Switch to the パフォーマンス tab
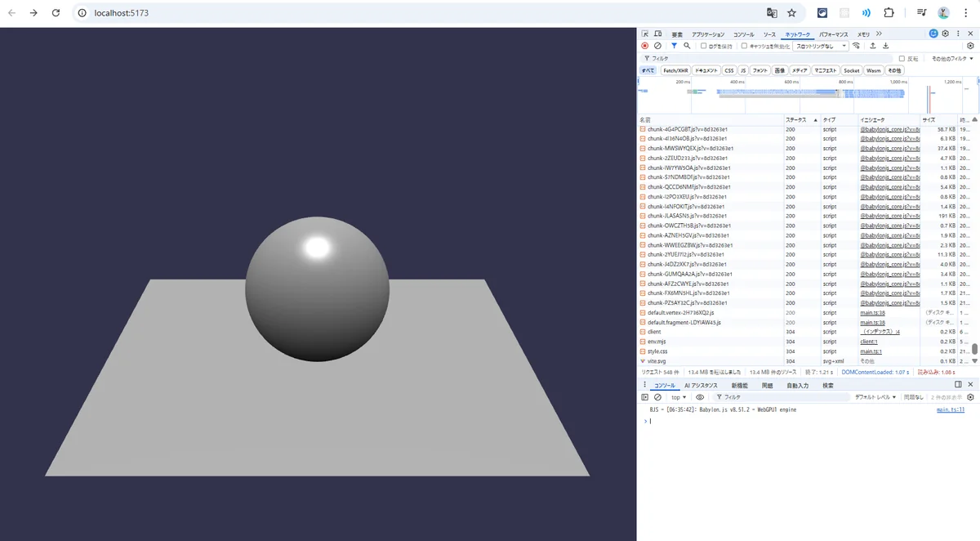The image size is (980, 541). 832,34
